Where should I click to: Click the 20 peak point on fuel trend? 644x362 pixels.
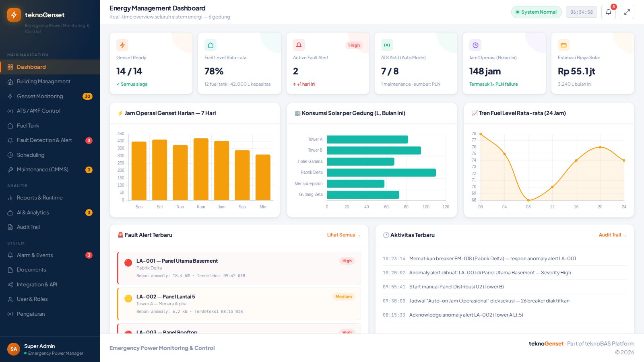[x=600, y=147]
